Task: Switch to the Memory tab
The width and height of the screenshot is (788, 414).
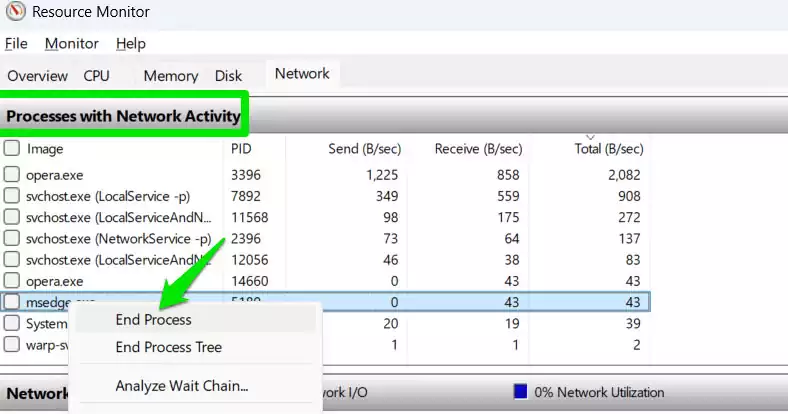Action: 171,76
